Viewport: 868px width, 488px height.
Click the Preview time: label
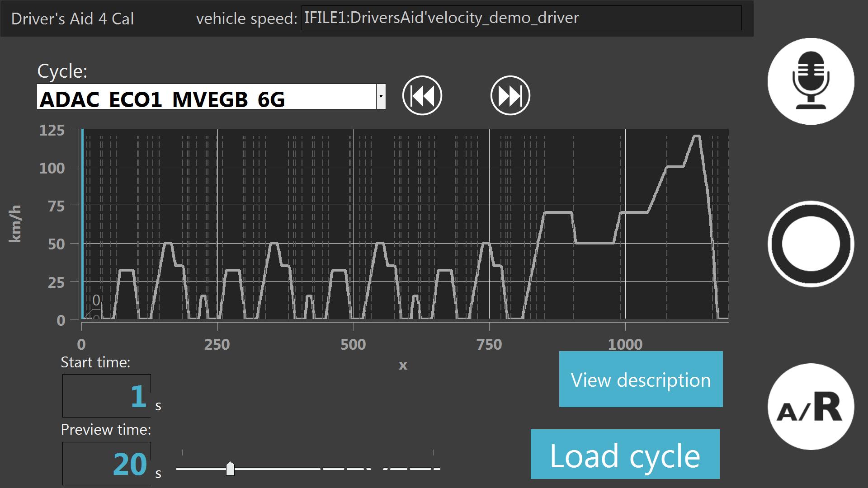(x=106, y=429)
